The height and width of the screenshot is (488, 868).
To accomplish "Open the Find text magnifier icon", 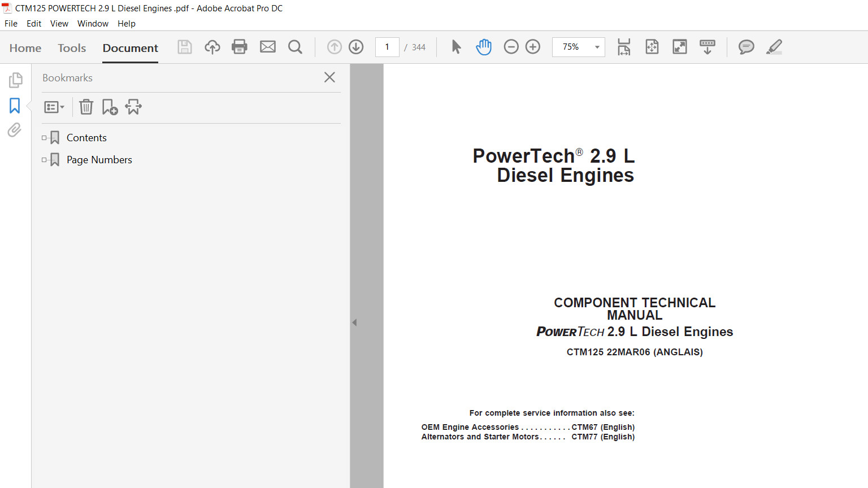I will pos(295,47).
